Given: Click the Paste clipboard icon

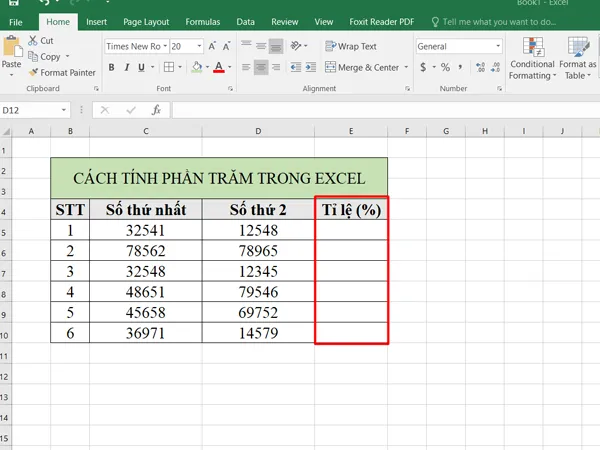Looking at the screenshot, I should [11, 52].
